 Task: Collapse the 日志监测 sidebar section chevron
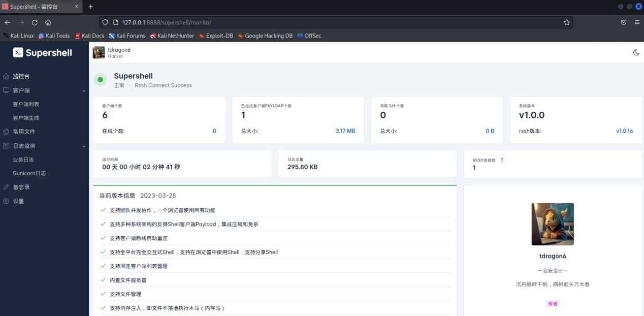84,146
